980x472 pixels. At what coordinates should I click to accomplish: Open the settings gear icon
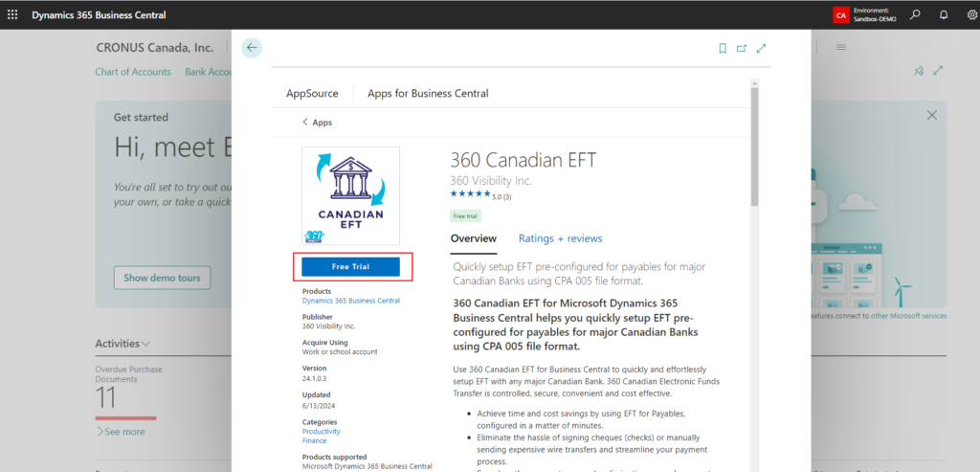coord(971,14)
